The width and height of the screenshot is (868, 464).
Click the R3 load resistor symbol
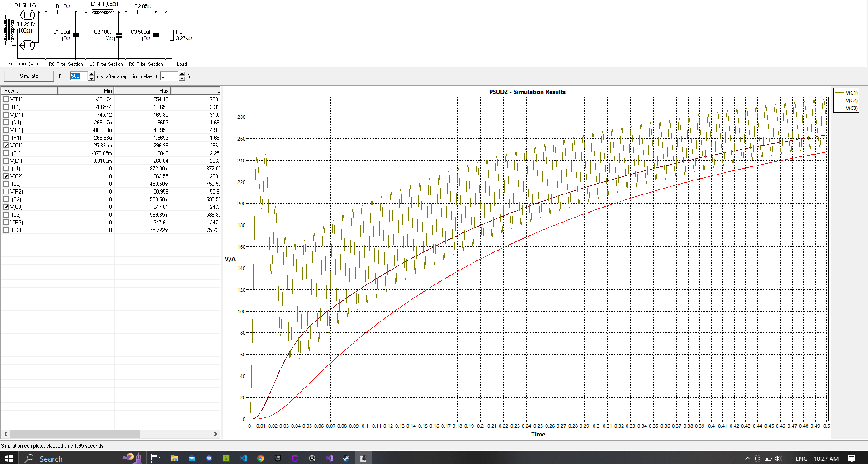(172, 35)
